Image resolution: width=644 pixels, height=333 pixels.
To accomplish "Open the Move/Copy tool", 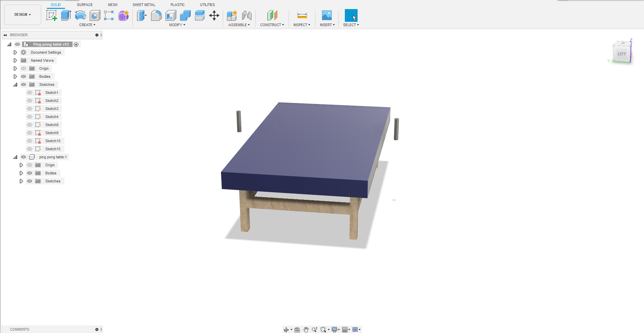I will coord(214,15).
